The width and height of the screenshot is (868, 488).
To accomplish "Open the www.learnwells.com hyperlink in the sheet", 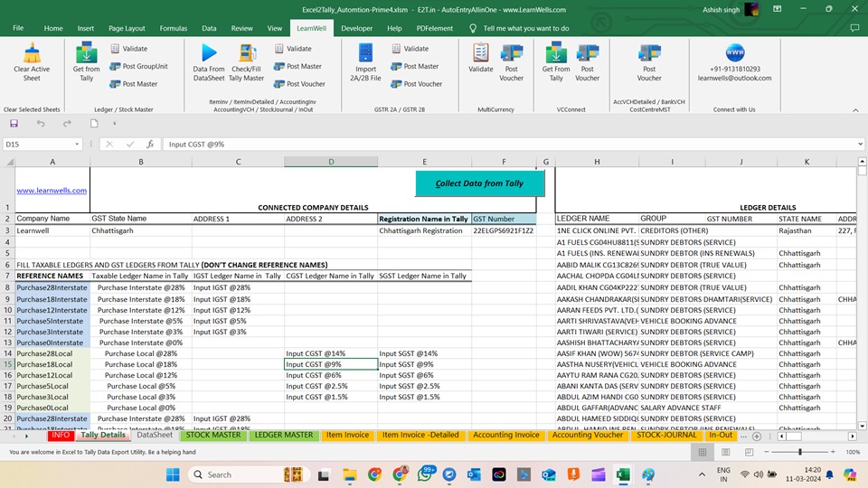I will (52, 191).
